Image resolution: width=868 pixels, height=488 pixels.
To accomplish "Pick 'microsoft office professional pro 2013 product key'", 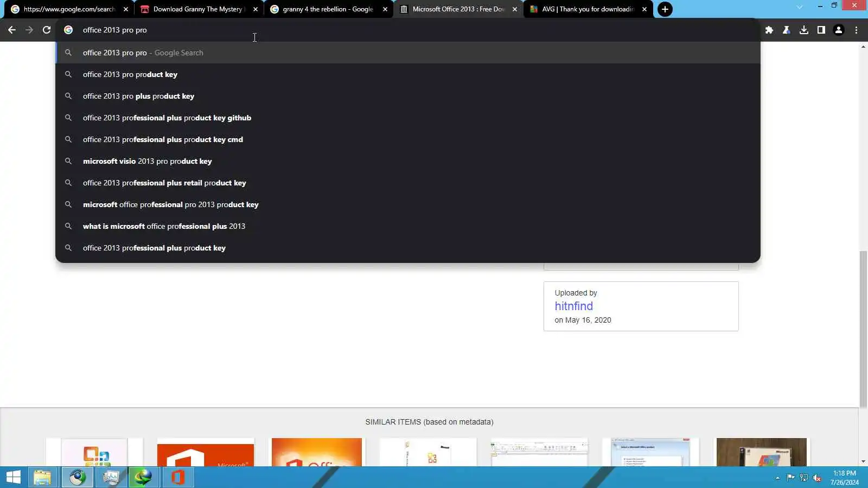I will (x=408, y=204).
